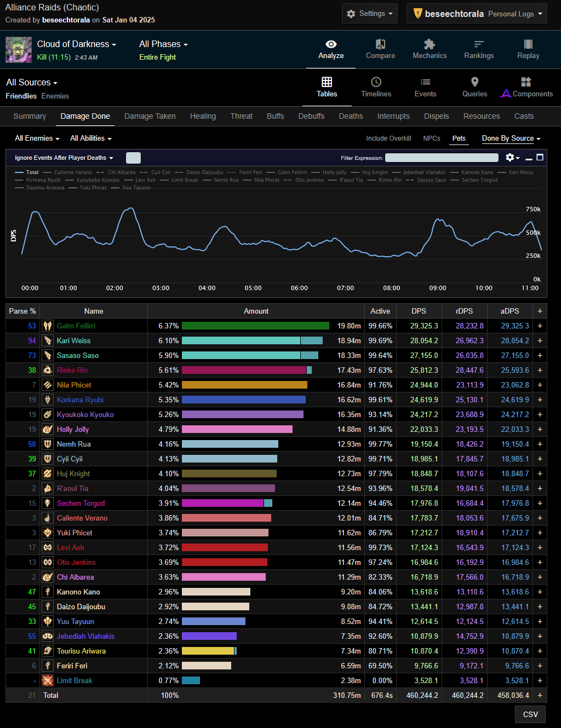
Task: Switch to the Deaths tab
Action: click(351, 116)
